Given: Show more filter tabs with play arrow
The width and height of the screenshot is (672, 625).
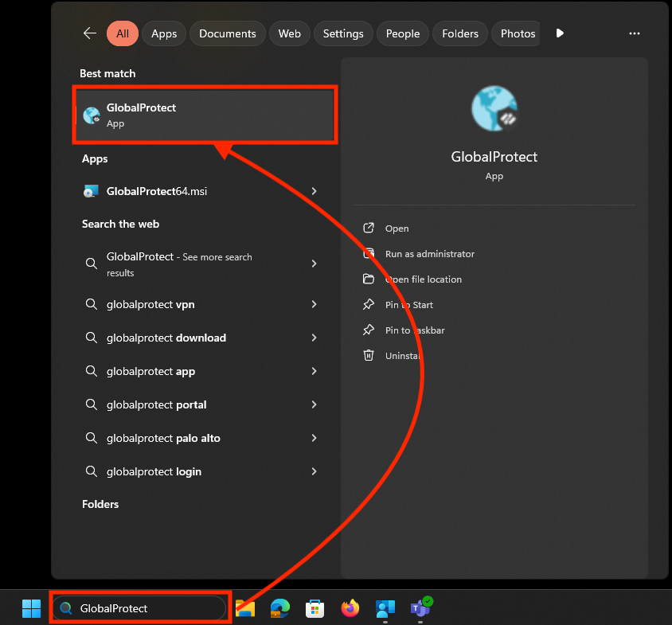Looking at the screenshot, I should [x=560, y=33].
